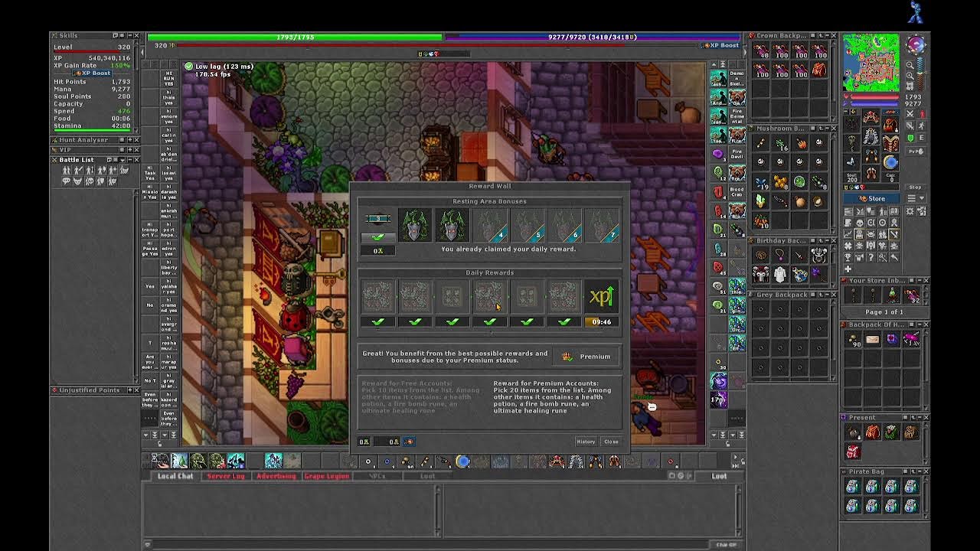This screenshot has height=551, width=980.
Task: Click the green health bar
Action: [295, 37]
